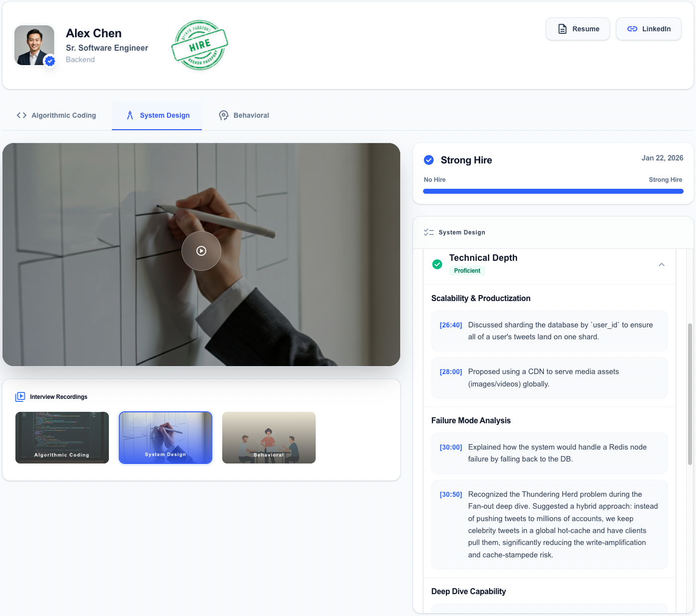Click the Resume document icon
Viewport: 696px width, 616px height.
coord(562,29)
